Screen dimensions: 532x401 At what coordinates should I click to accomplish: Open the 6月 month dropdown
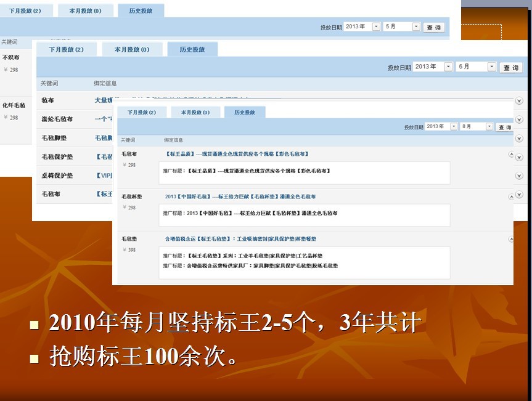[492, 67]
